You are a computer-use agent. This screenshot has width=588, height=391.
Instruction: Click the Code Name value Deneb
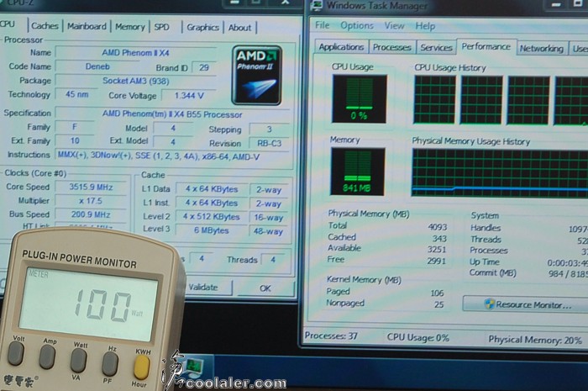[x=97, y=66]
